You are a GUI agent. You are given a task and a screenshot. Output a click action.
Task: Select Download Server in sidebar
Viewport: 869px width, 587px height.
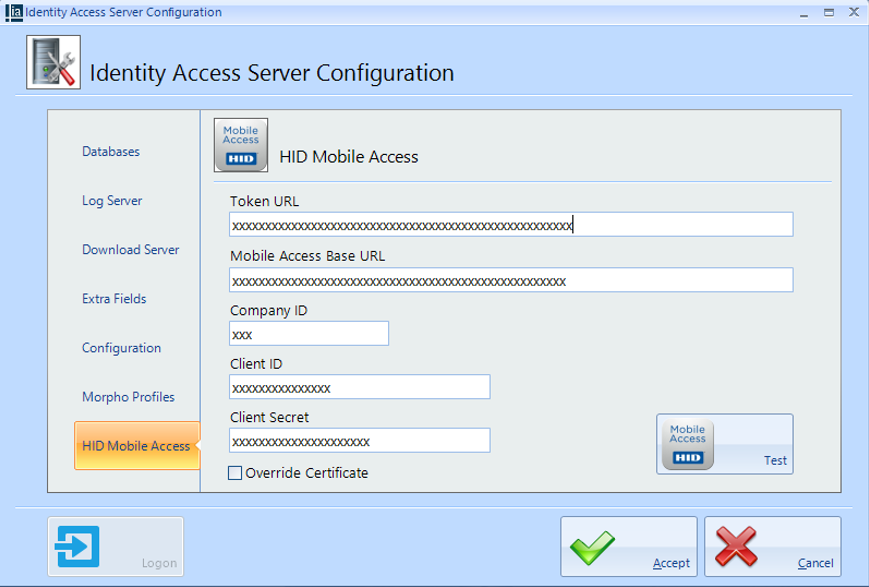click(x=131, y=249)
